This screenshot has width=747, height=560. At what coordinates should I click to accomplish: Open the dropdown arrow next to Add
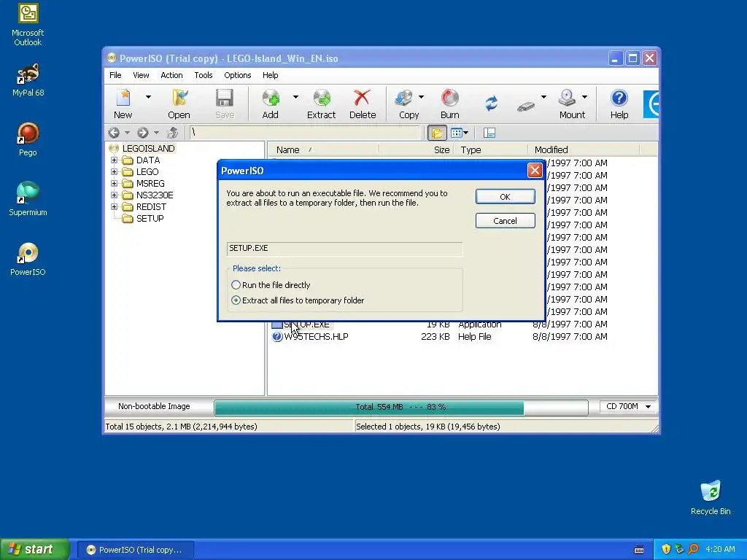tap(295, 97)
